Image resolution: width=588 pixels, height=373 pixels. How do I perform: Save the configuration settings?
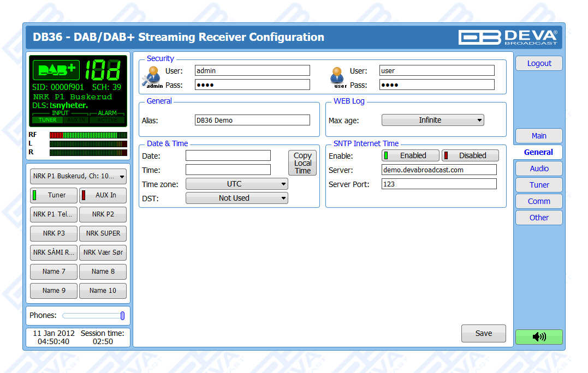(x=483, y=333)
